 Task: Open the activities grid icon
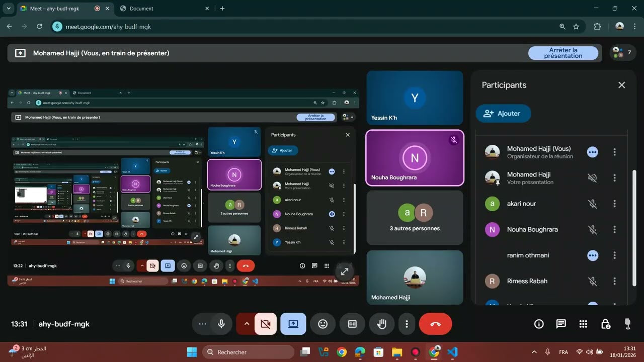(583, 324)
